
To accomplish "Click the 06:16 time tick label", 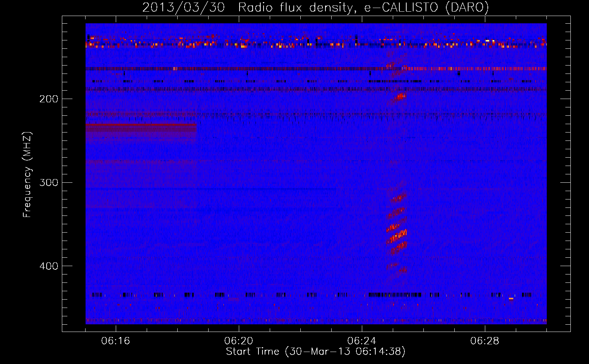I will [x=116, y=341].
